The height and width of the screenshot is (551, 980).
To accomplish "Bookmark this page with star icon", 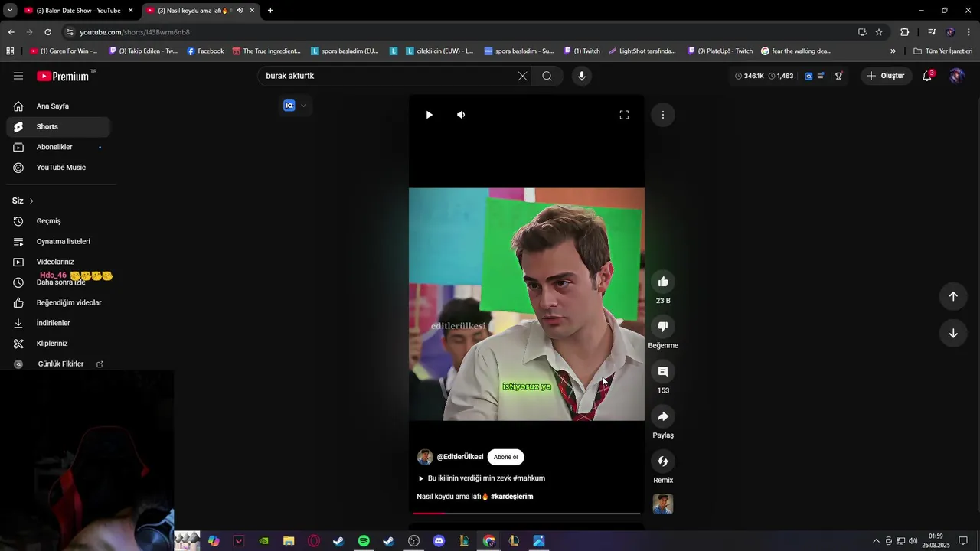I will coord(879,32).
